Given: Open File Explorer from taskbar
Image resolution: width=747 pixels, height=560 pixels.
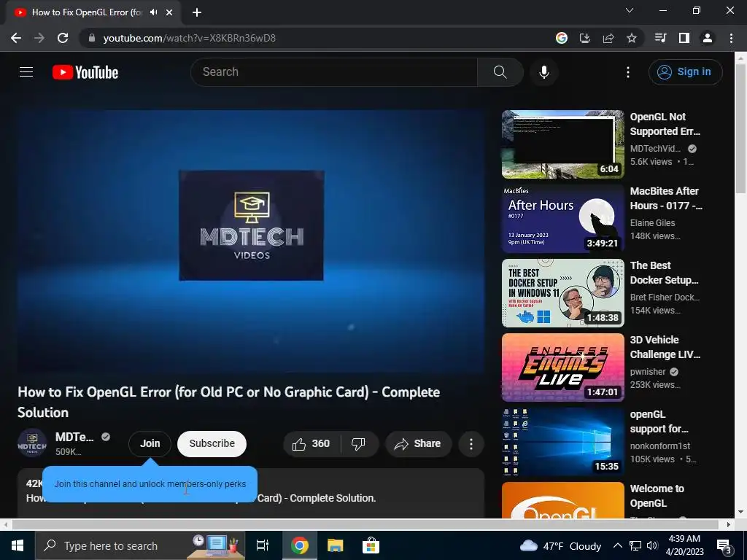Looking at the screenshot, I should click(x=335, y=545).
